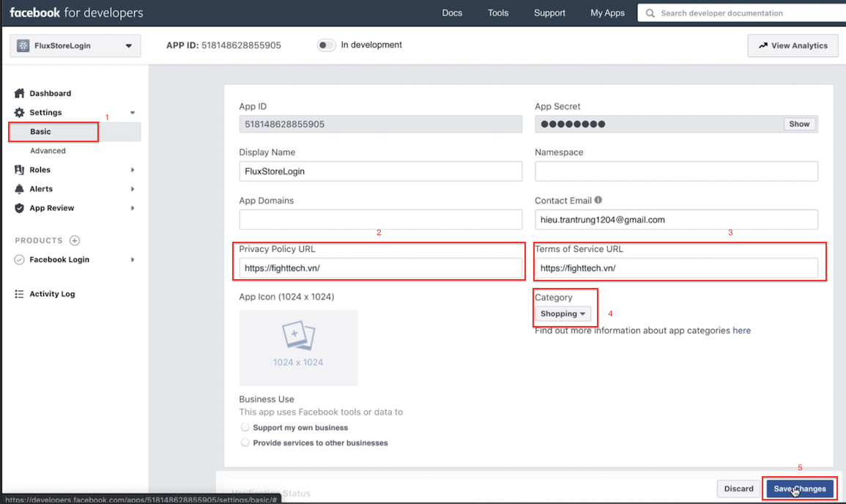The width and height of the screenshot is (846, 504).
Task: Click the Display Name field
Action: [380, 171]
